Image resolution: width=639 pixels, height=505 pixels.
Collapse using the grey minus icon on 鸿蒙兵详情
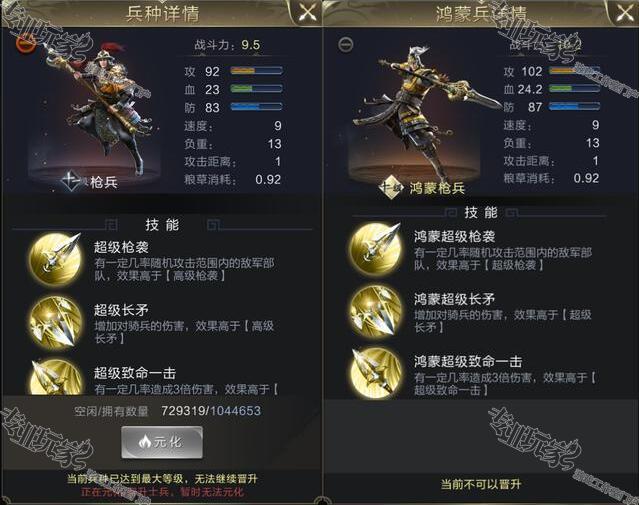346,44
